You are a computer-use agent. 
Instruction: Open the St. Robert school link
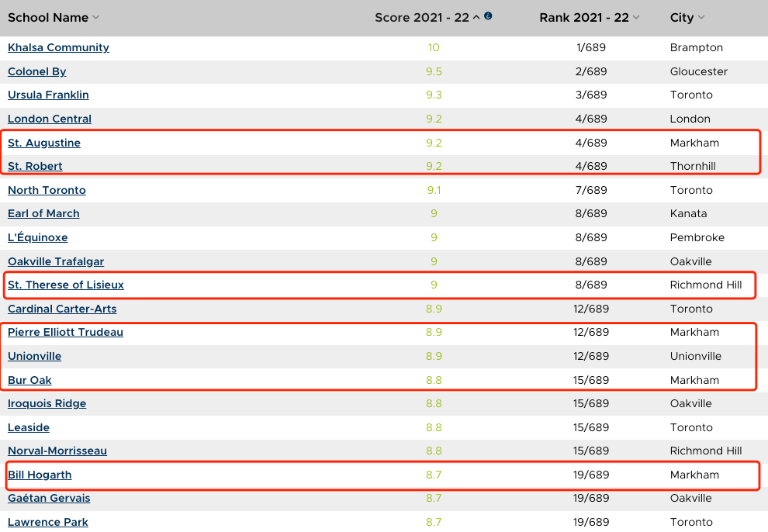(35, 167)
